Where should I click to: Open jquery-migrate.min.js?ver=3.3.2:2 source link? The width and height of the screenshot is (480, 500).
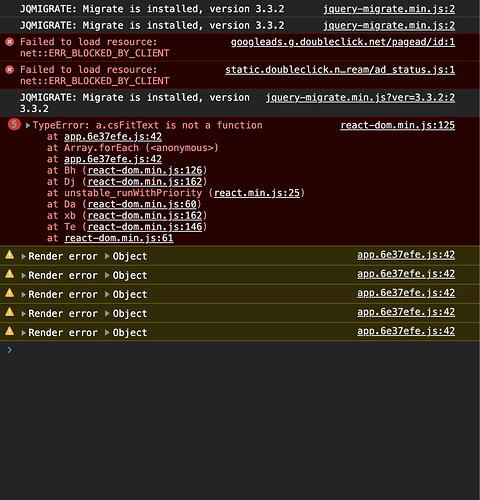click(360, 98)
